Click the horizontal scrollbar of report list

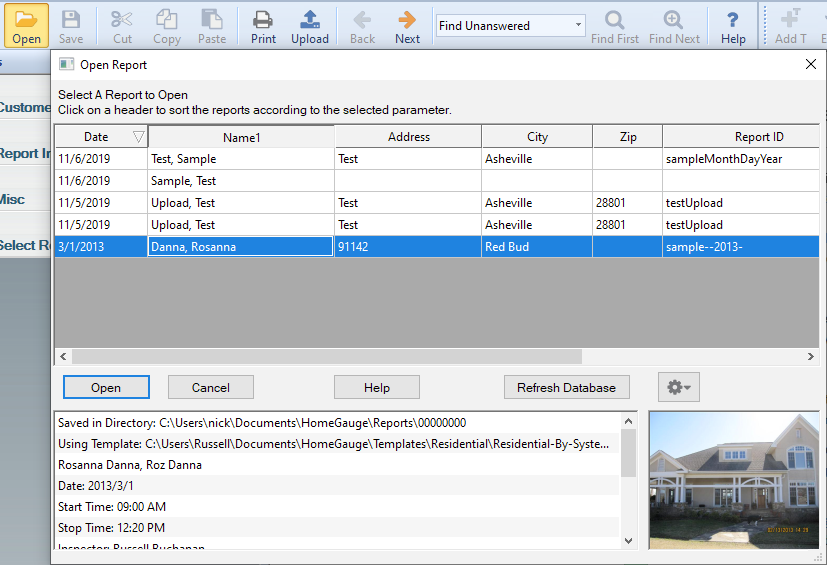coord(326,356)
